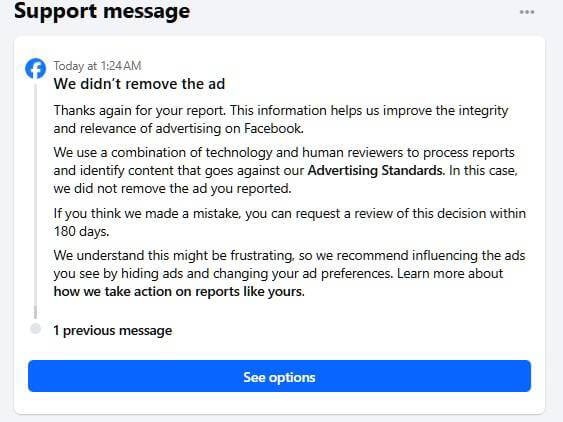This screenshot has width=563, height=422.
Task: Click the word 'Facebook' ending the first paragraph
Action: [274, 129]
